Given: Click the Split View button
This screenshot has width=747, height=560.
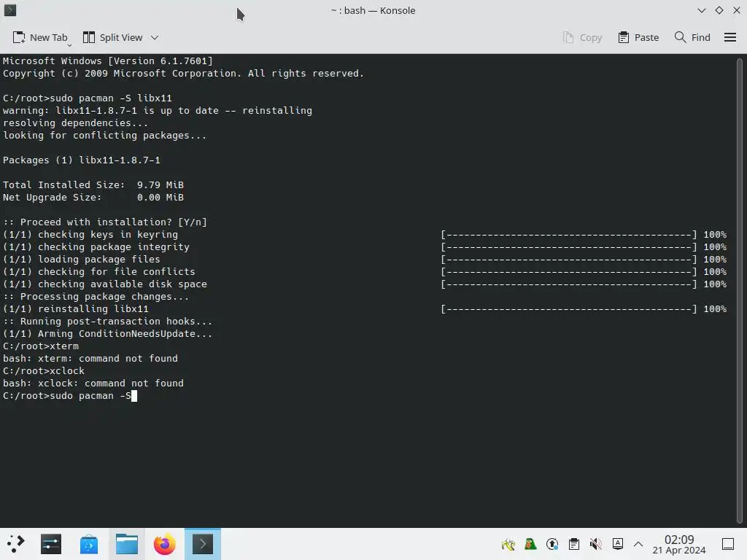Looking at the screenshot, I should 113,38.
